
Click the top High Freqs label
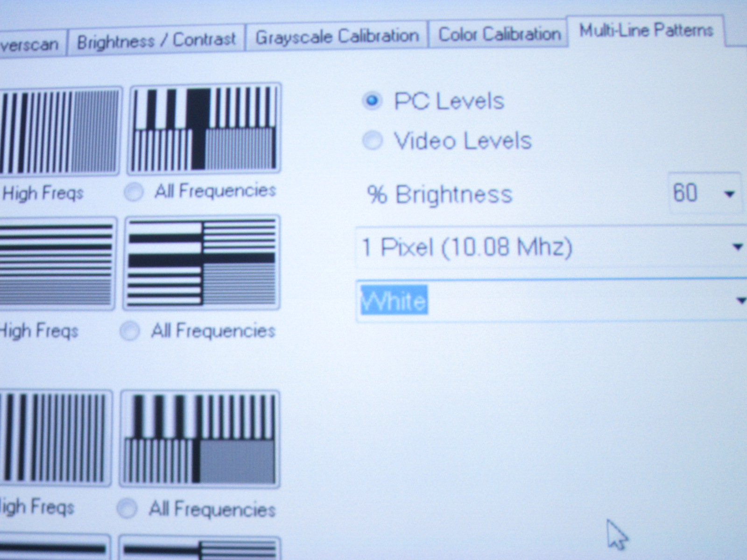42,193
